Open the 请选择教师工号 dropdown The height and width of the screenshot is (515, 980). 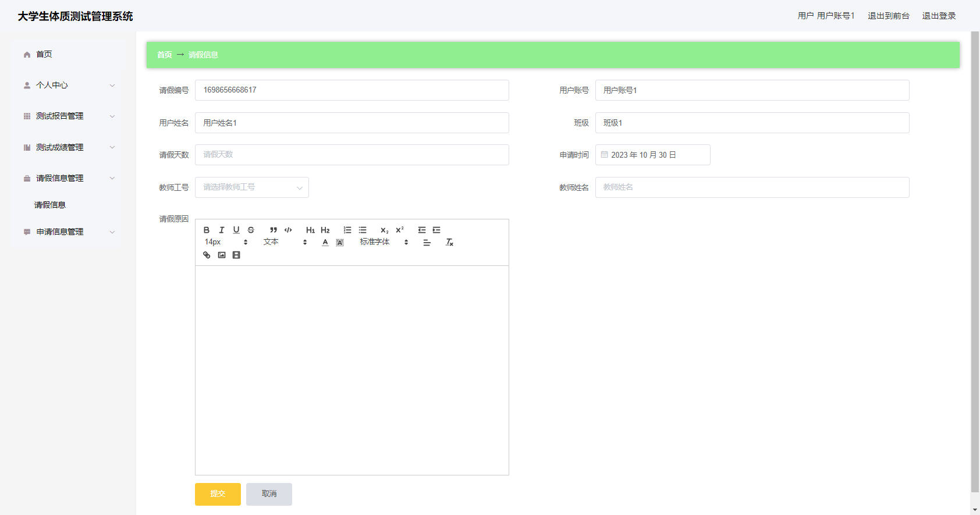pyautogui.click(x=252, y=187)
